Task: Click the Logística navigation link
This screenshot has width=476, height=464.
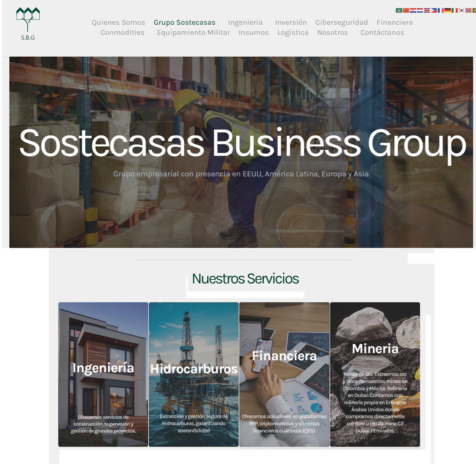Action: point(293,32)
